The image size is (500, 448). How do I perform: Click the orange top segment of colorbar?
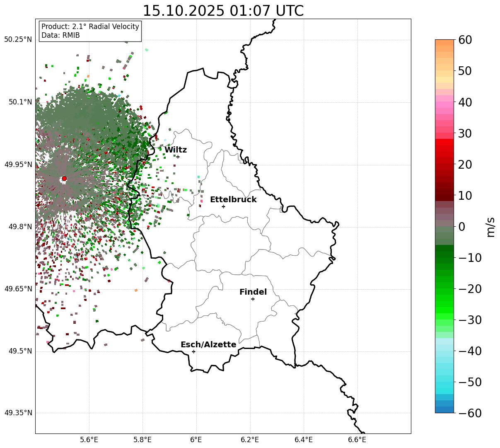[444, 43]
